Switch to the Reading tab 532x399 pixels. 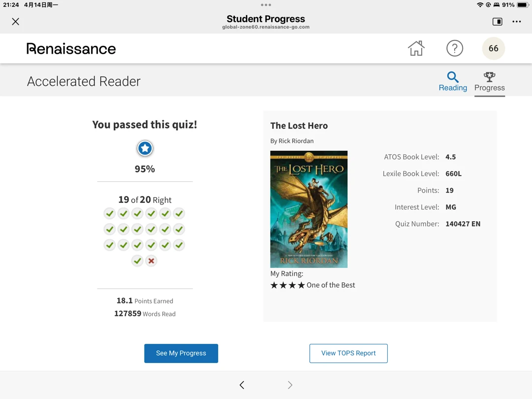[453, 81]
